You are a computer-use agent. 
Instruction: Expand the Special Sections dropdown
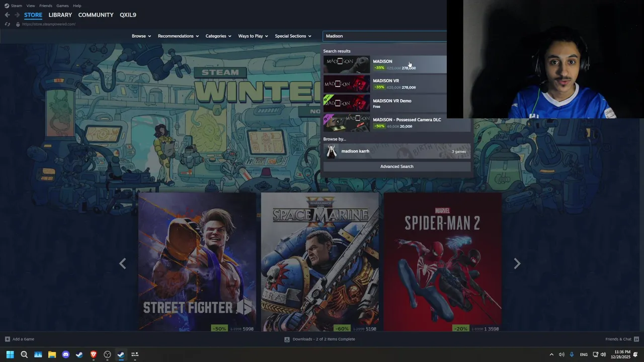293,36
